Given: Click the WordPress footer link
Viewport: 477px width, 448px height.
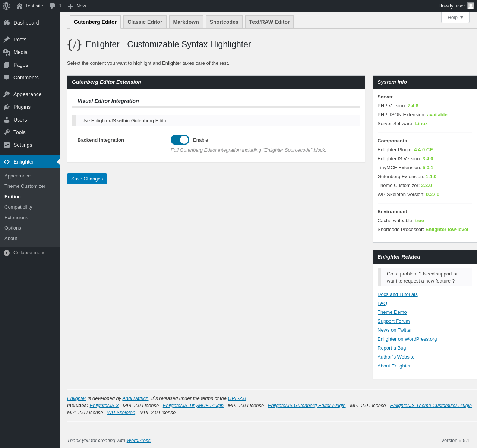Looking at the screenshot, I should tap(139, 441).
